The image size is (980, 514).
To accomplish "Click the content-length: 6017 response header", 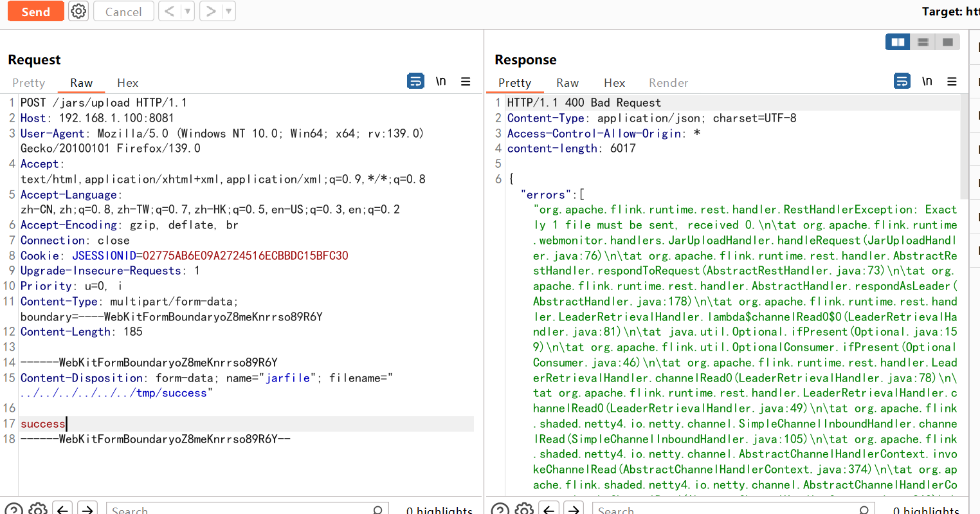I will [x=571, y=148].
